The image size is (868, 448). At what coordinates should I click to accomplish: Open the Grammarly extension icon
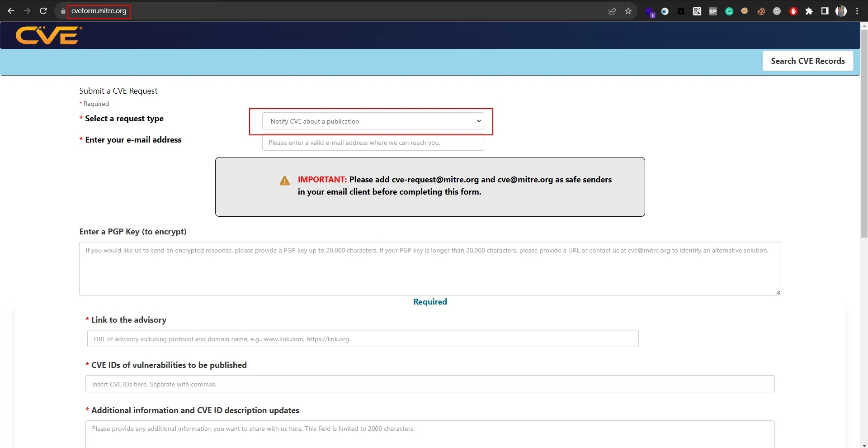pos(729,11)
